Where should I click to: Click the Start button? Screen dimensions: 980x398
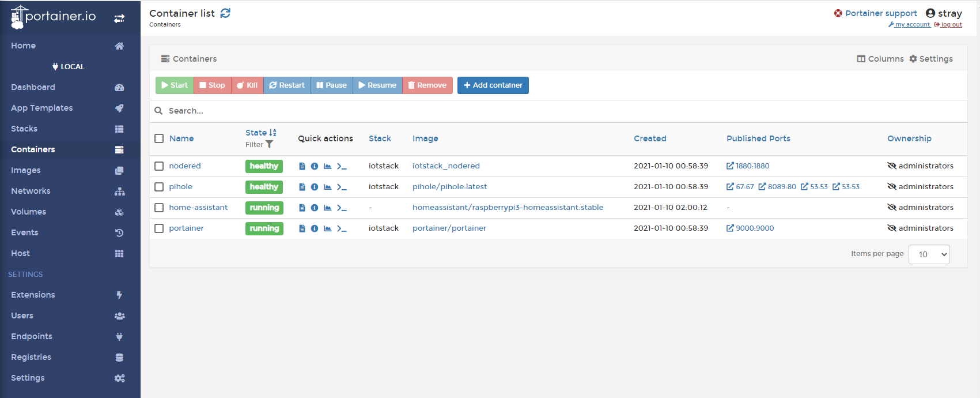point(175,85)
